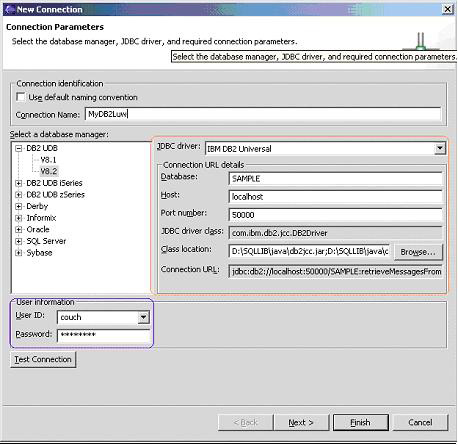Screen dimensions: 458x445
Task: Expand the DB2 UDB iSeries node
Action: (19, 183)
